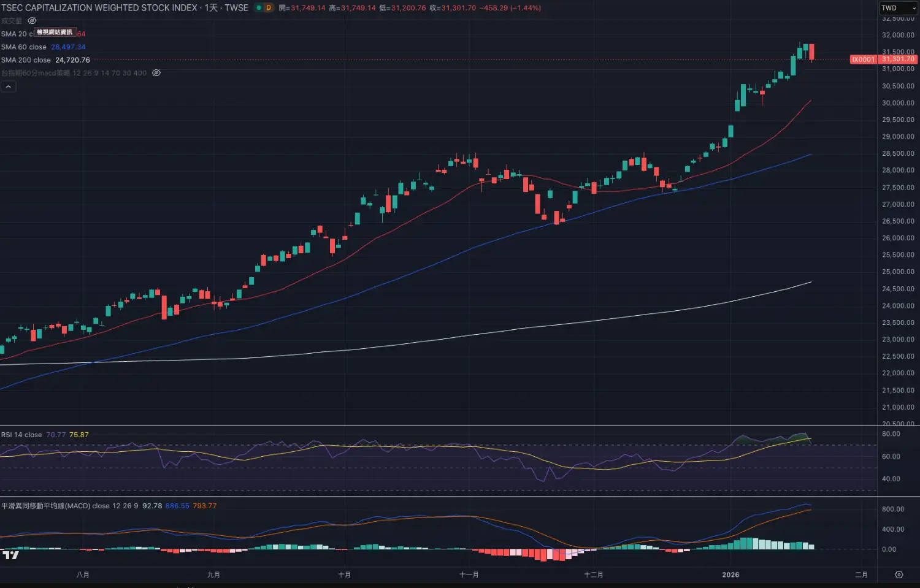Click the red 31,301.70 last price tag

pyautogui.click(x=898, y=59)
